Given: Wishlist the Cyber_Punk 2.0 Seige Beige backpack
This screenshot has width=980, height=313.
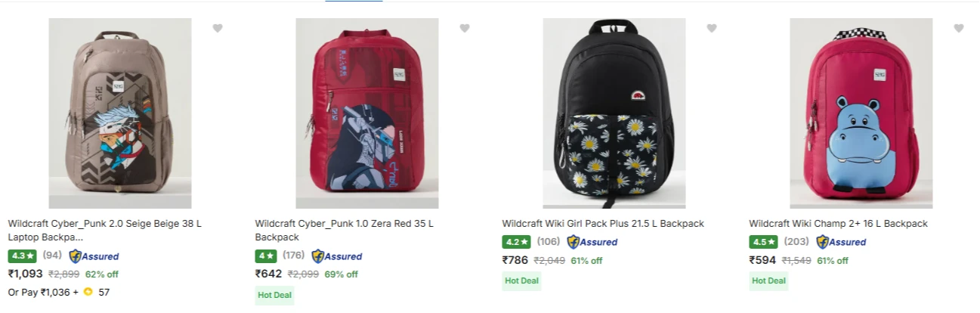Looking at the screenshot, I should (218, 29).
